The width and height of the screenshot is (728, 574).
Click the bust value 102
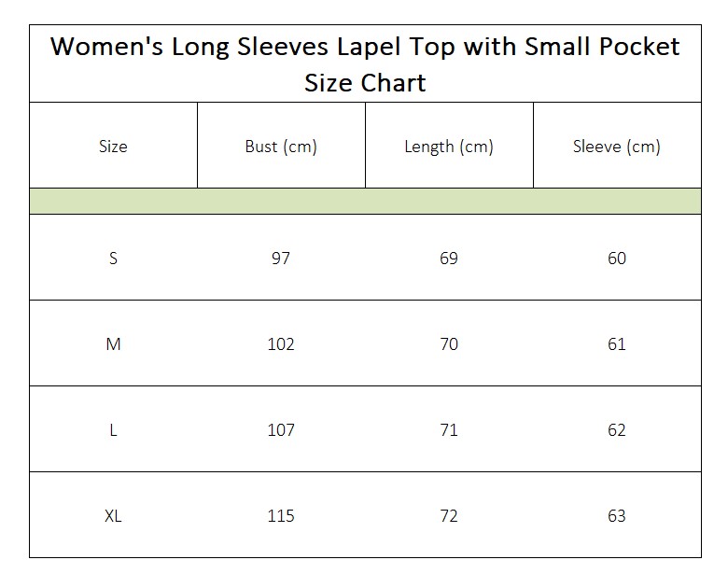tap(281, 343)
